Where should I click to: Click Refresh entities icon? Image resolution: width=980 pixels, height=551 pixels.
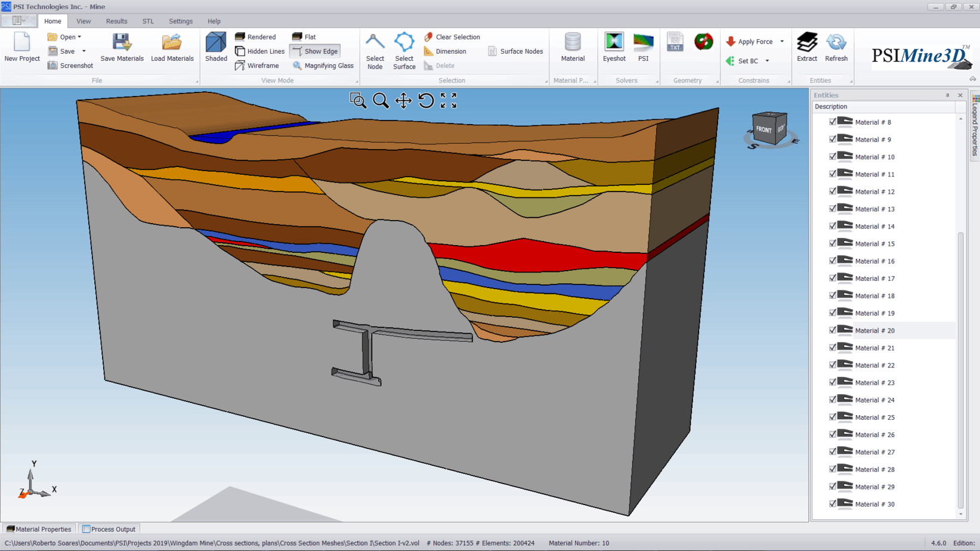pyautogui.click(x=836, y=47)
